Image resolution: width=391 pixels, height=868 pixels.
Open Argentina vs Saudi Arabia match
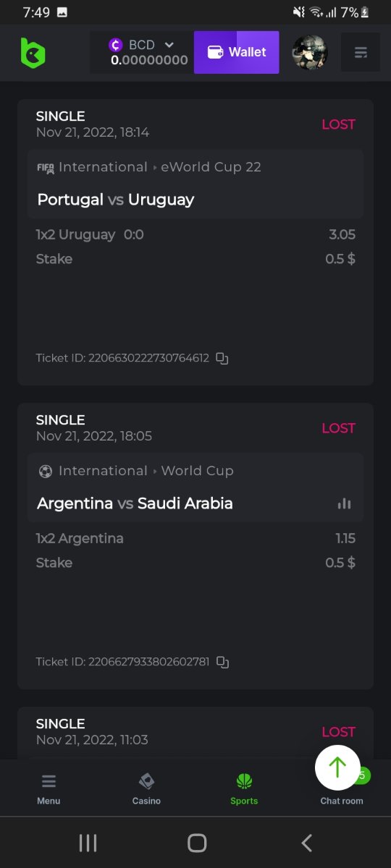135,503
